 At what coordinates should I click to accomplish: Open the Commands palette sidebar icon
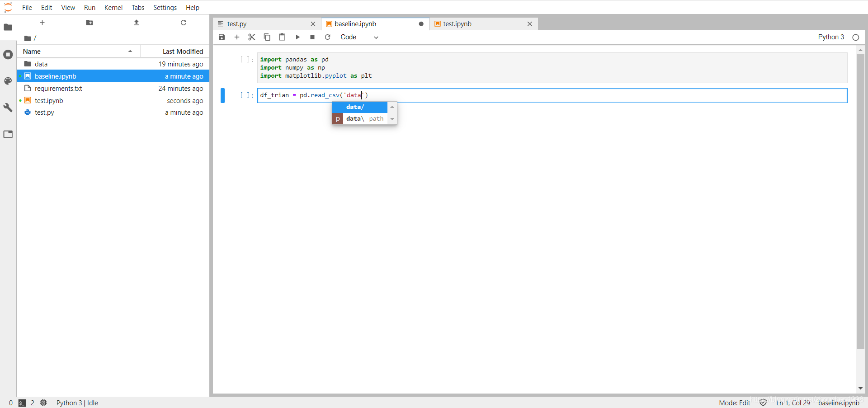(8, 81)
